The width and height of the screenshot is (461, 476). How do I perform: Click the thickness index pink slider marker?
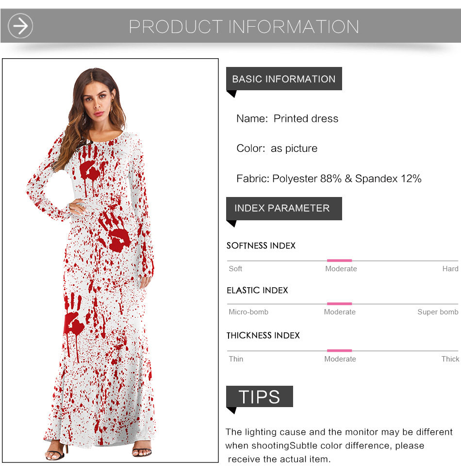click(339, 351)
